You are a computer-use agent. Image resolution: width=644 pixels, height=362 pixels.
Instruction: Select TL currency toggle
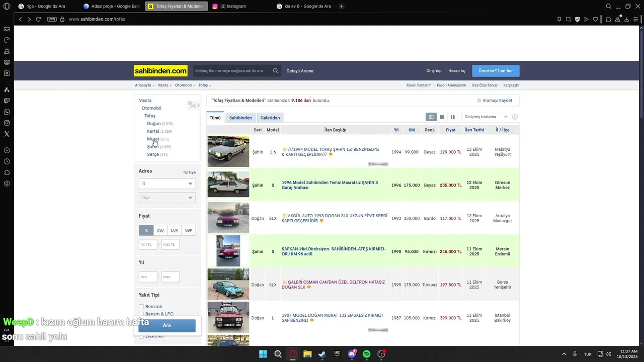pos(146,230)
